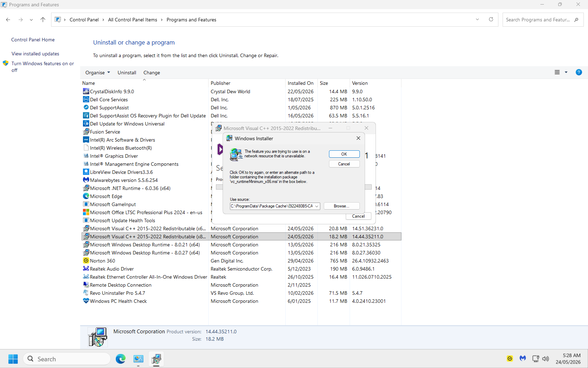Click the Dell SupportAssist row icon

pyautogui.click(x=86, y=107)
